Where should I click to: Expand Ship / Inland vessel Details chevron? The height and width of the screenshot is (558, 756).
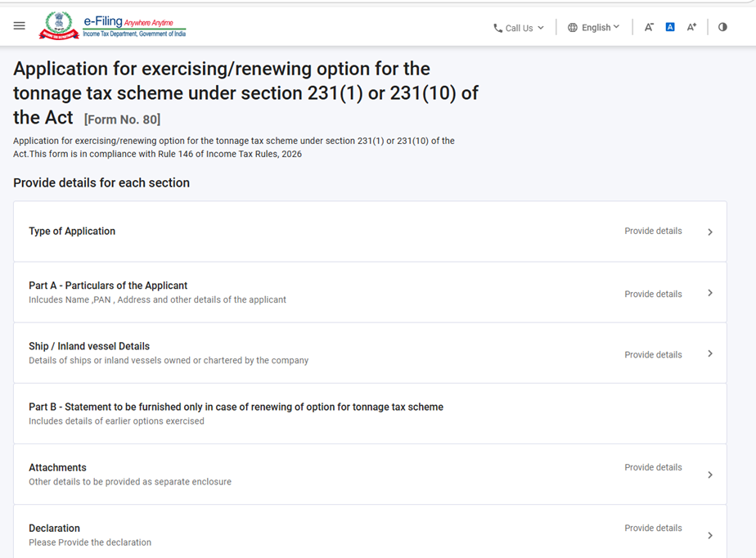coord(710,353)
